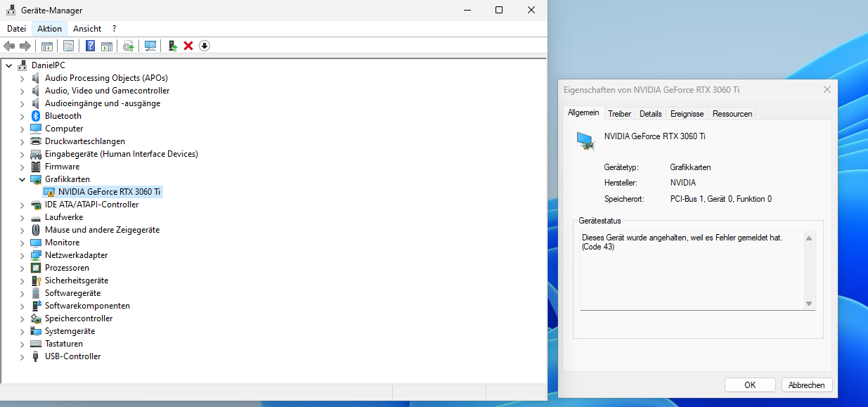The height and width of the screenshot is (407, 868).
Task: Open the ? help menu
Action: coord(114,29)
